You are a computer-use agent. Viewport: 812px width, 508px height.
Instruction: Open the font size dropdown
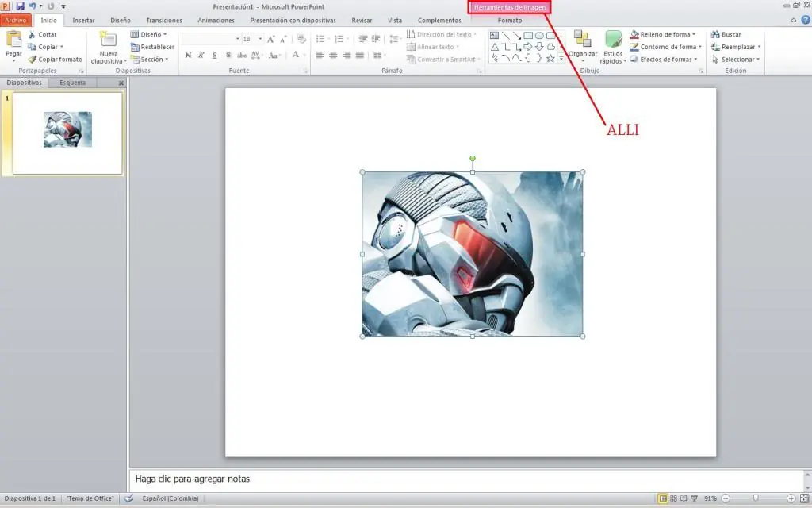(260, 39)
